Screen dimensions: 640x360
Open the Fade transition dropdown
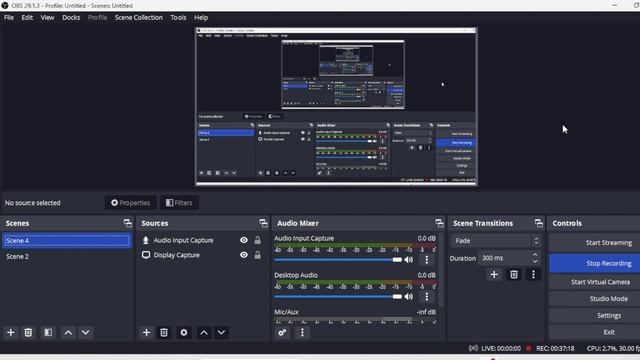(x=496, y=241)
